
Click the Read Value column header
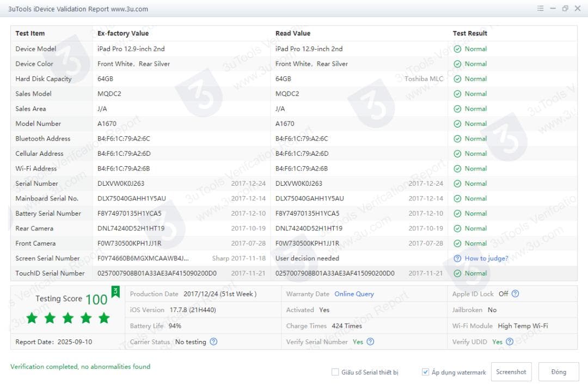pyautogui.click(x=293, y=33)
